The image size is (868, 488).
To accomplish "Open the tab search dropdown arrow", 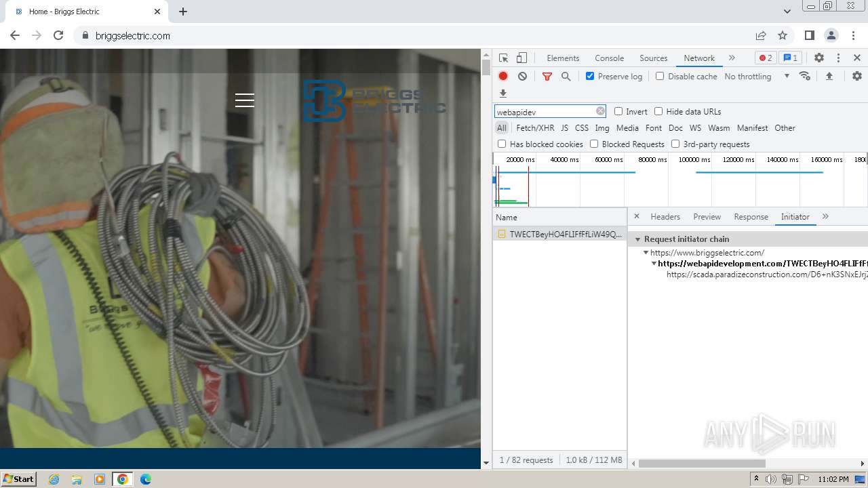I will pyautogui.click(x=787, y=12).
